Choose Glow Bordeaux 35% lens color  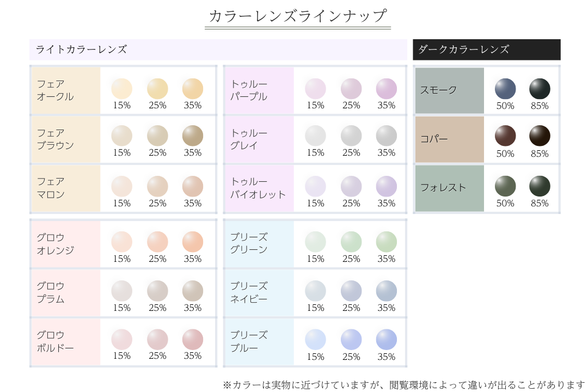click(x=192, y=339)
